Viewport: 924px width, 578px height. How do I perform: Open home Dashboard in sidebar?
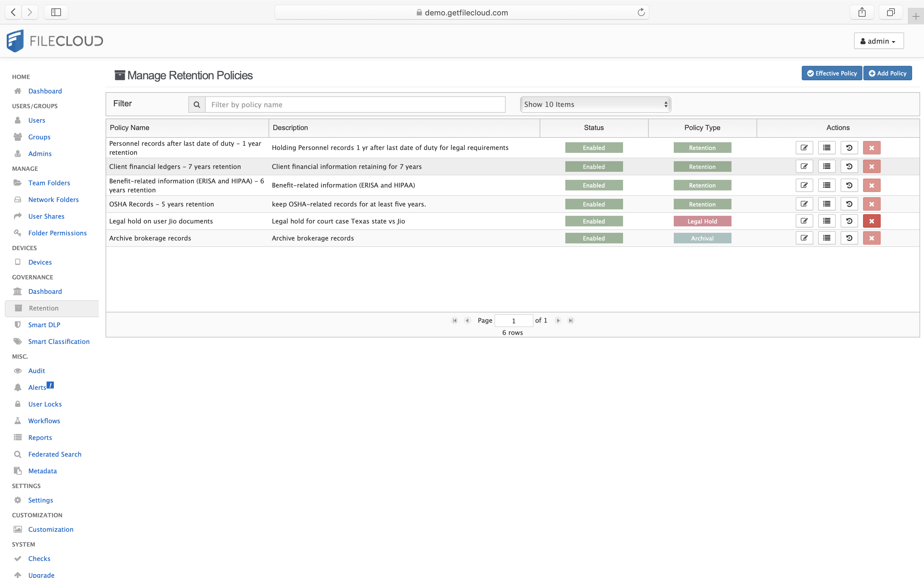point(45,91)
